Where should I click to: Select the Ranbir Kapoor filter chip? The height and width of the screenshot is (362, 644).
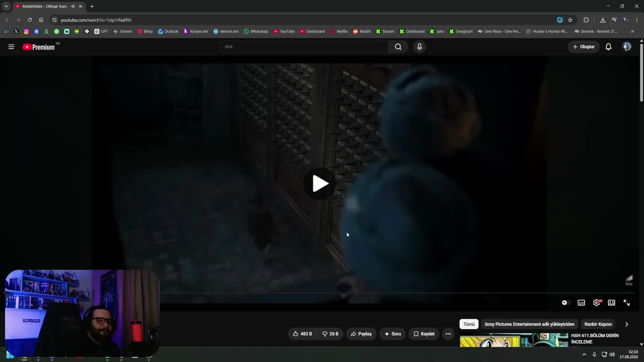pyautogui.click(x=598, y=324)
